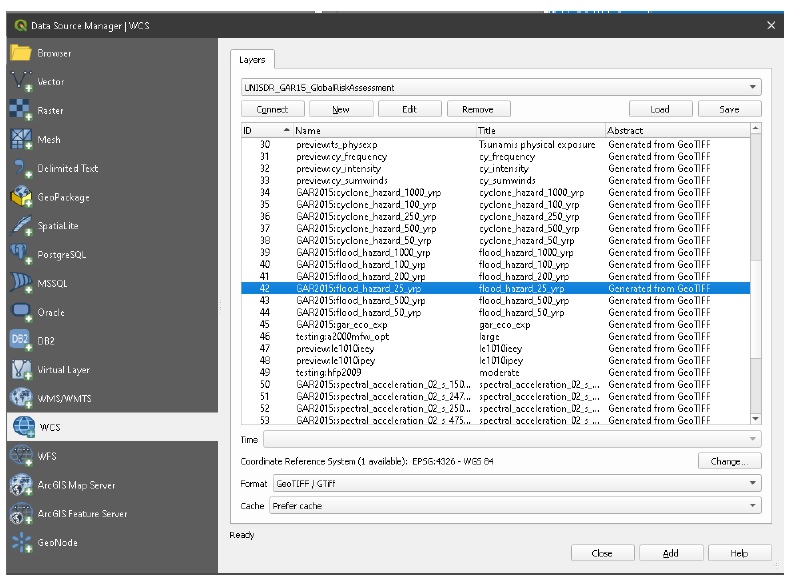Select the MSSQL source icon
This screenshot has height=587, width=790.
[21, 283]
